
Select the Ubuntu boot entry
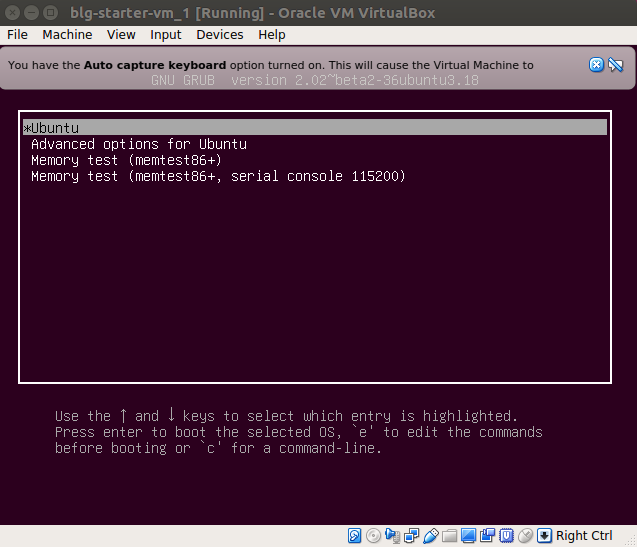pos(315,128)
